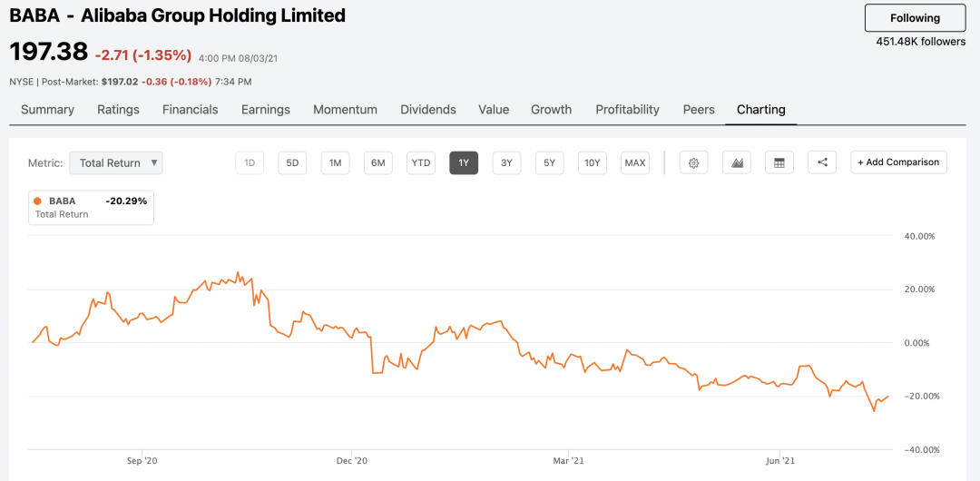The height and width of the screenshot is (481, 980).
Task: Select the 5D time range
Action: click(x=292, y=163)
